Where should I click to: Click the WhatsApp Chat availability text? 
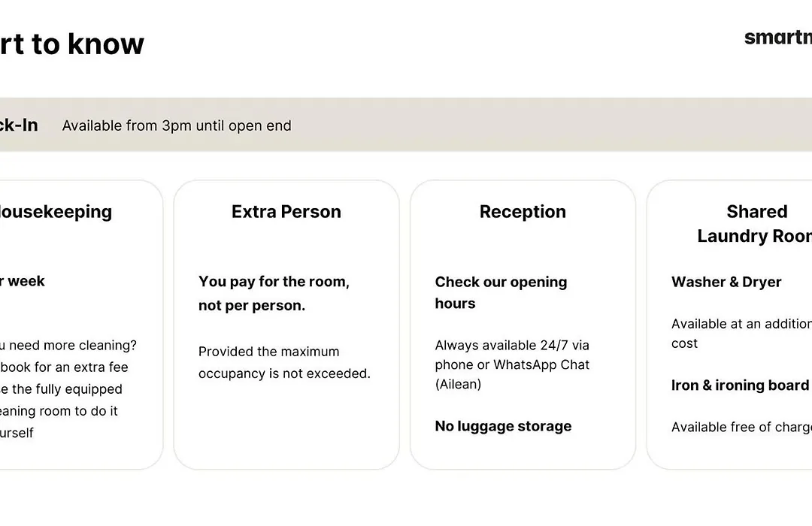coord(512,364)
